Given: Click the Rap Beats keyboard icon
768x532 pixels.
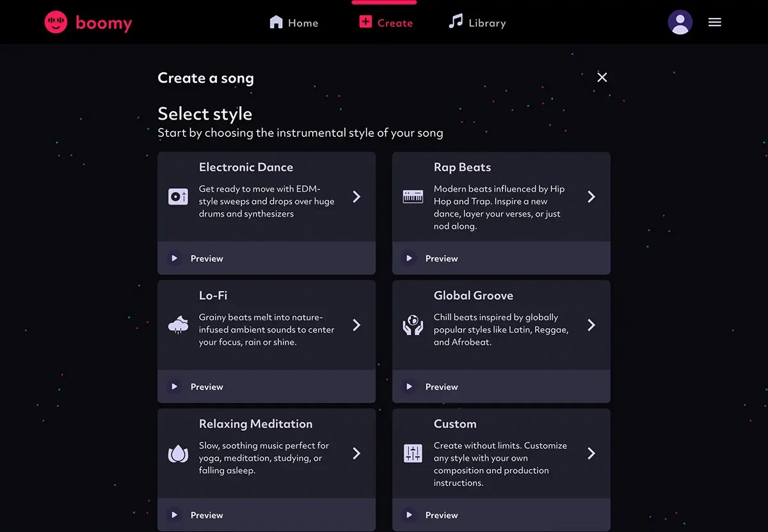Looking at the screenshot, I should click(x=413, y=197).
